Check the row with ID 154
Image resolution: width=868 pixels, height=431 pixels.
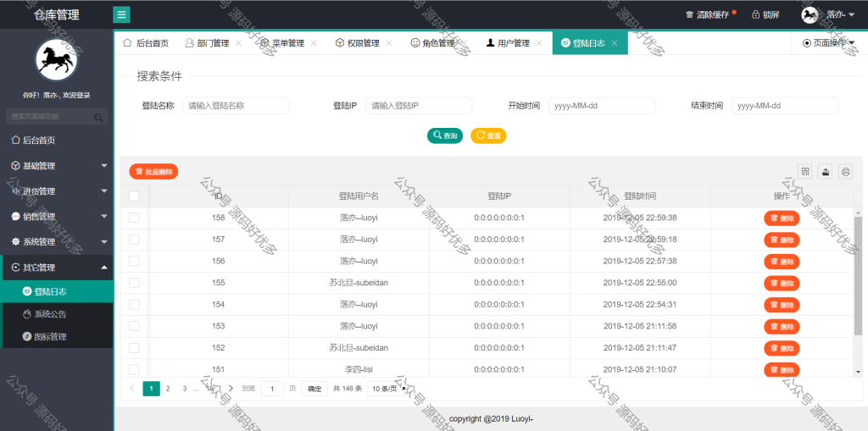pos(134,304)
